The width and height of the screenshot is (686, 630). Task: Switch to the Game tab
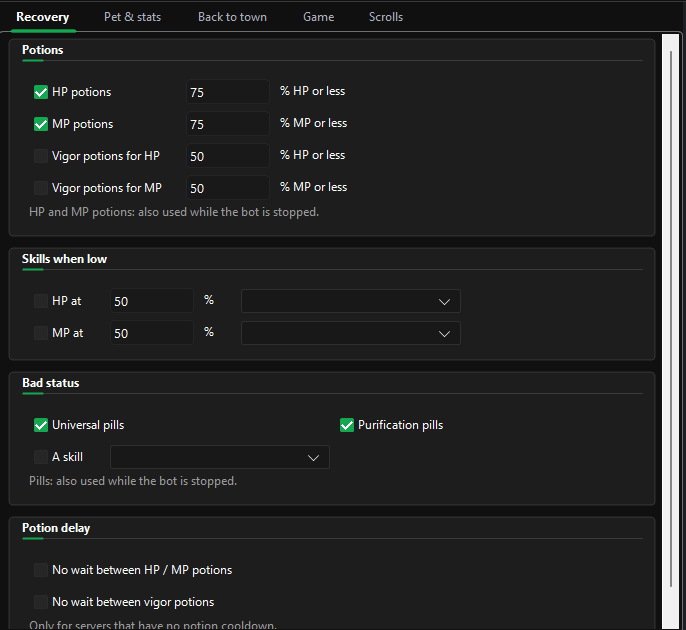pos(318,17)
